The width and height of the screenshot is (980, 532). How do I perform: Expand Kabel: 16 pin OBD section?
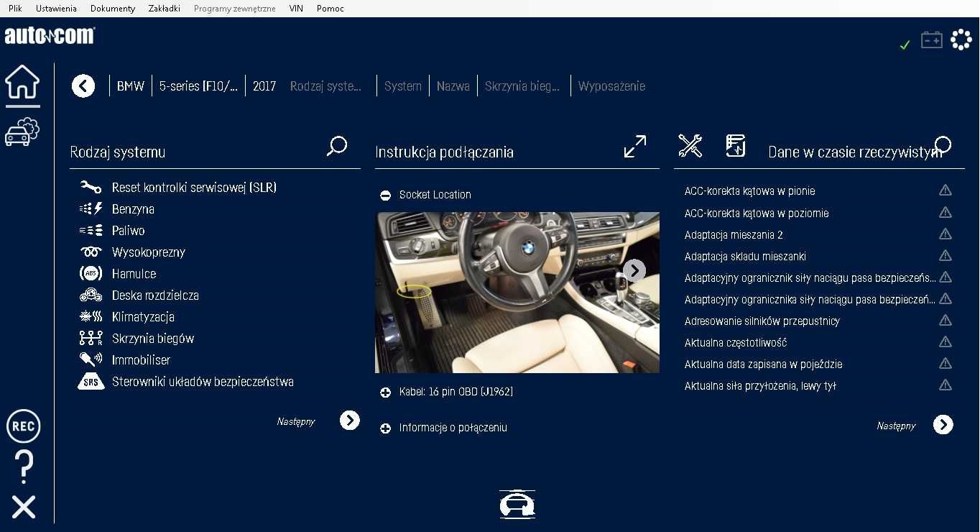[x=386, y=393]
